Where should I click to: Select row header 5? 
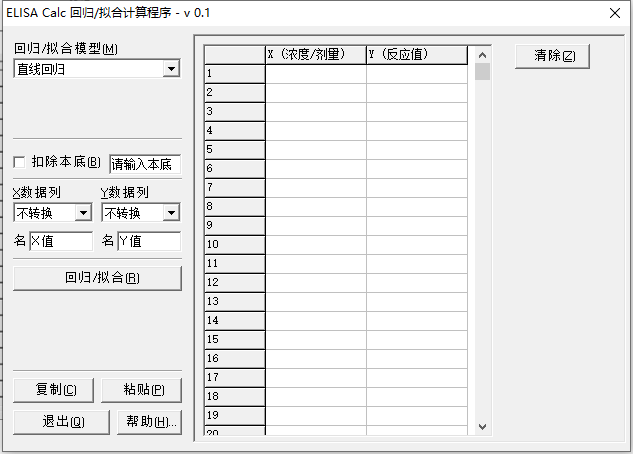pos(235,150)
